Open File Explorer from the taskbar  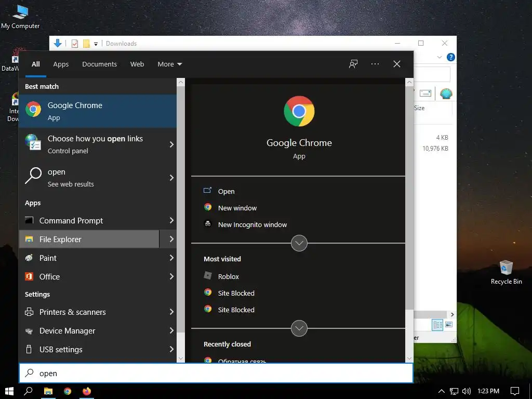[48, 391]
